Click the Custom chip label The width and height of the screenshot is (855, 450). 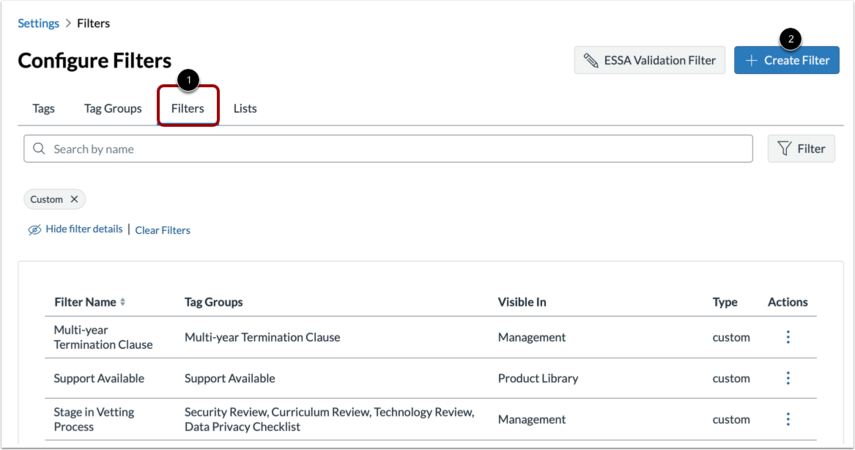(46, 199)
